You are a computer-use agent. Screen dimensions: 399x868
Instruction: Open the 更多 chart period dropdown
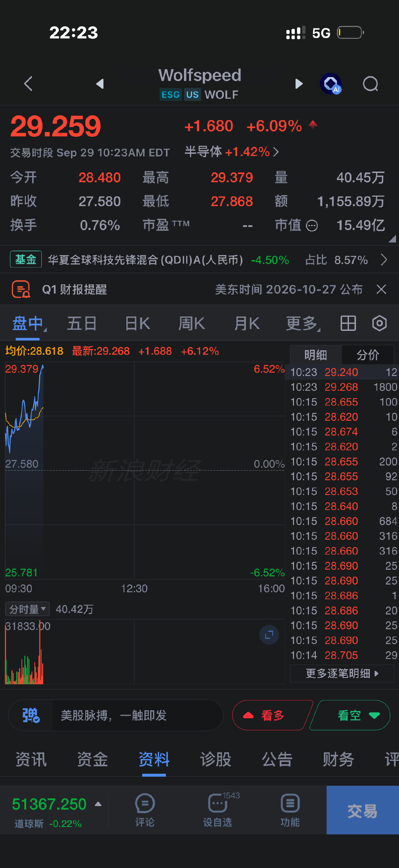point(303,323)
